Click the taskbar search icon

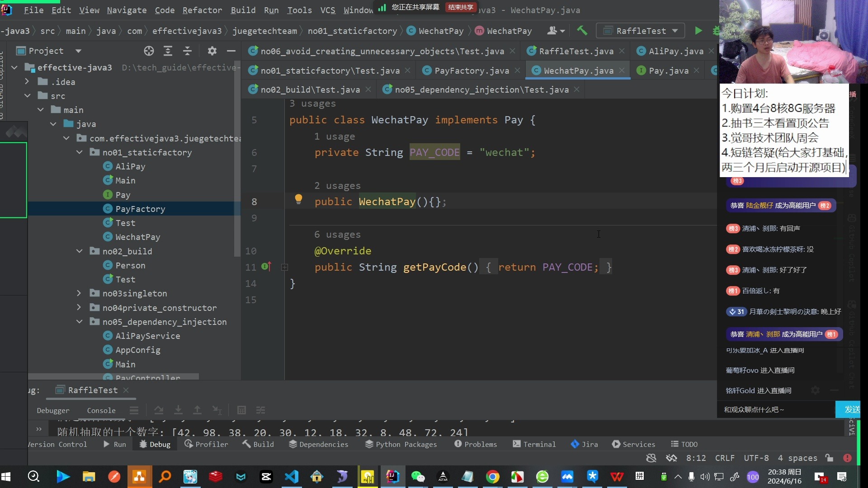point(33,477)
